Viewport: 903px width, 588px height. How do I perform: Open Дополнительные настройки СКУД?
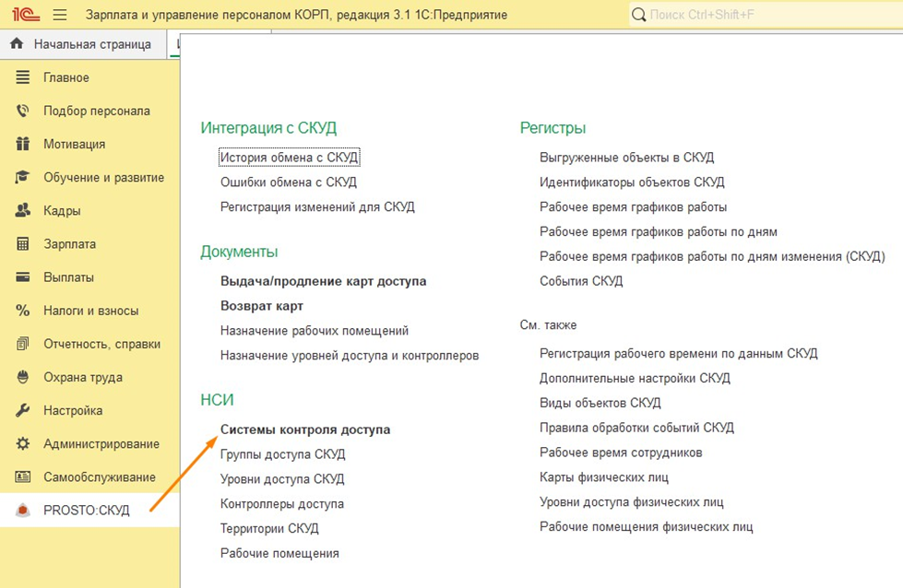(635, 378)
